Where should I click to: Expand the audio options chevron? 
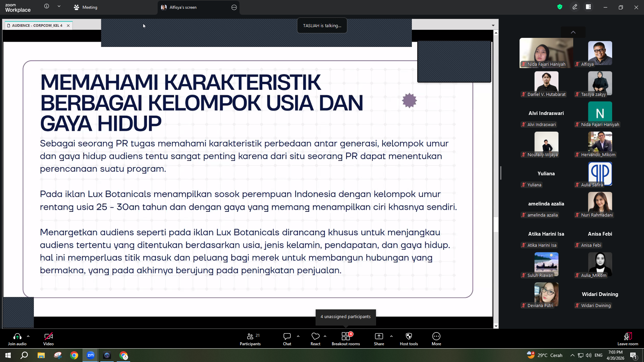[x=28, y=336]
